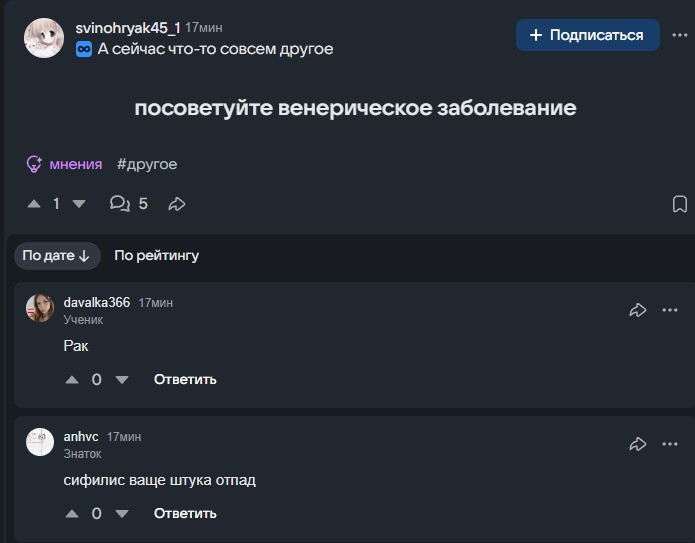The image size is (695, 543).
Task: Downvote davalka366's answer
Action: click(122, 380)
